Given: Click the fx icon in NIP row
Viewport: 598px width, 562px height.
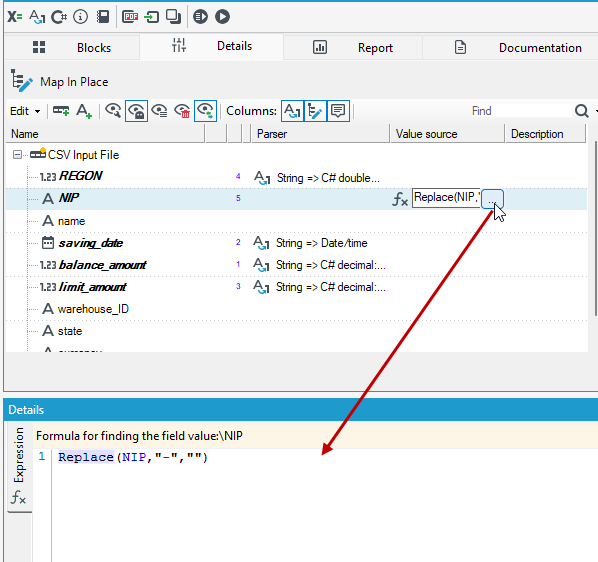Looking at the screenshot, I should [400, 199].
